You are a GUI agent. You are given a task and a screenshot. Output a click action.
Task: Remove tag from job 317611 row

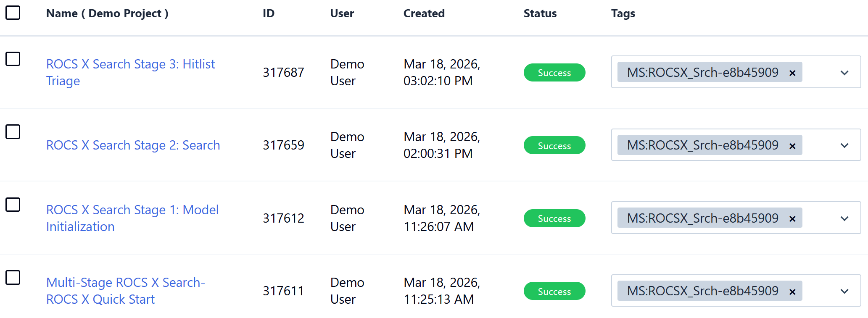[x=792, y=292]
